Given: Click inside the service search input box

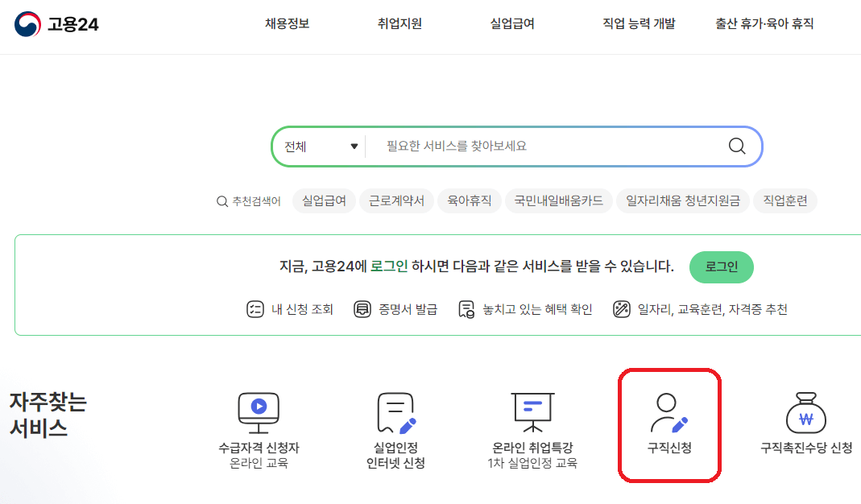Looking at the screenshot, I should (x=524, y=146).
